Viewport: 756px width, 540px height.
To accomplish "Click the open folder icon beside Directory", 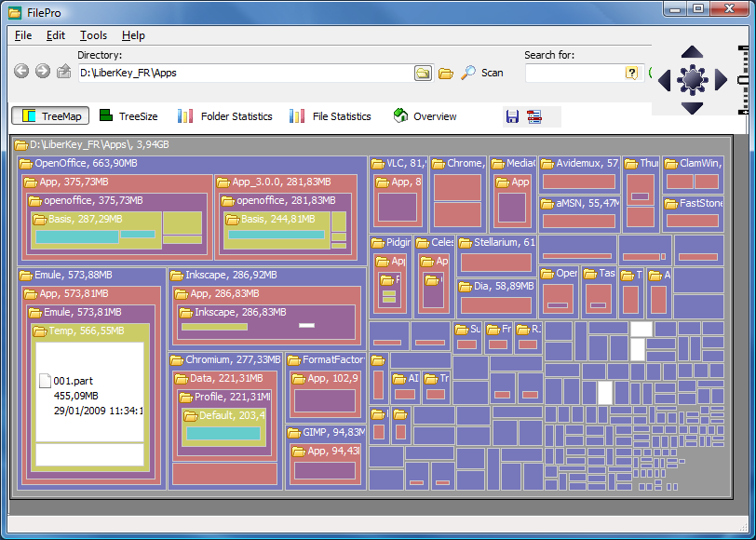I will click(x=446, y=74).
